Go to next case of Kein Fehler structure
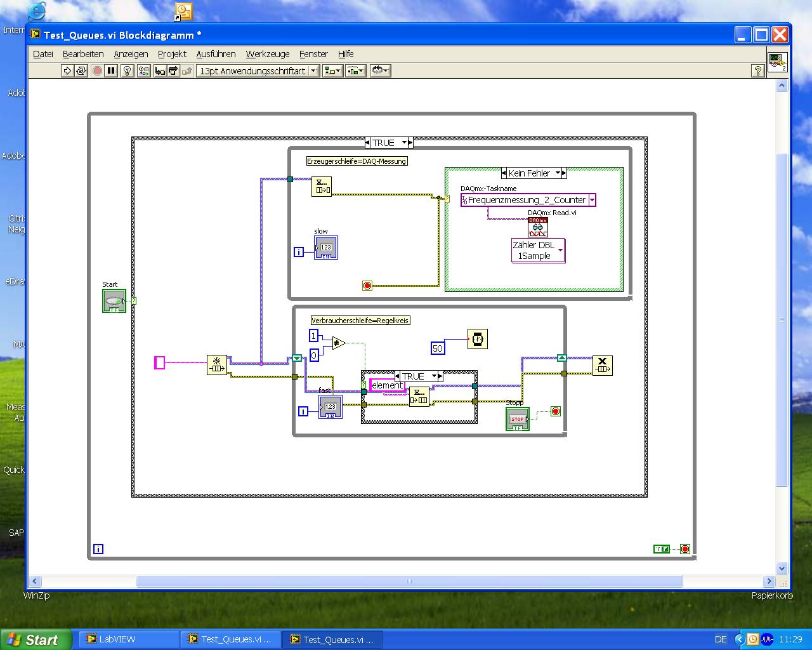This screenshot has width=812, height=650. pyautogui.click(x=564, y=173)
